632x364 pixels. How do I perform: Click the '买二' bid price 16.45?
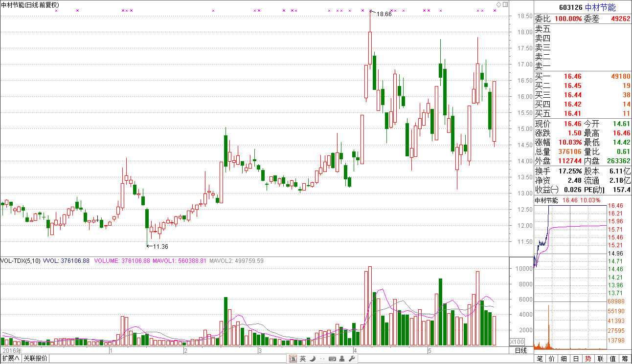tap(572, 86)
